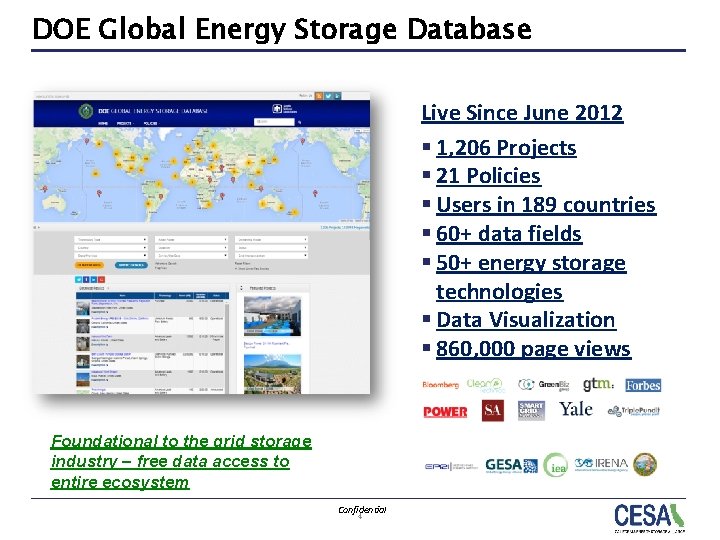This screenshot has height=540, width=720.
Task: Click the orange RSS feed icon
Action: (318, 96)
